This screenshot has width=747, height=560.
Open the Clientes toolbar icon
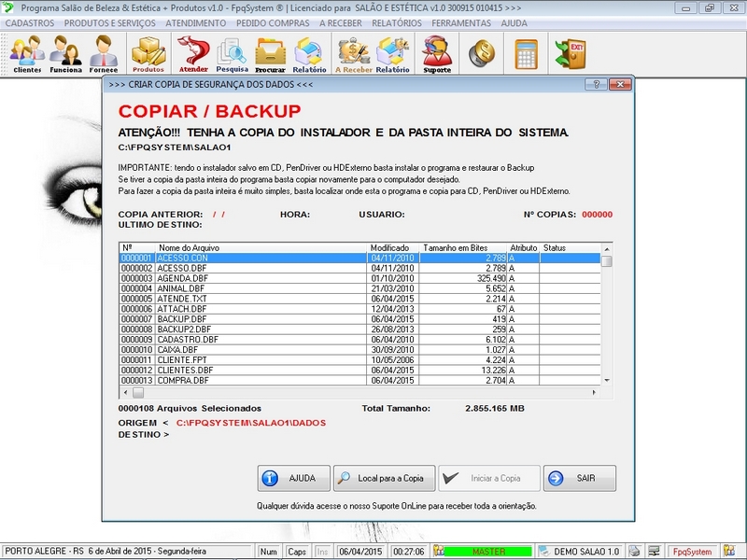click(x=27, y=53)
